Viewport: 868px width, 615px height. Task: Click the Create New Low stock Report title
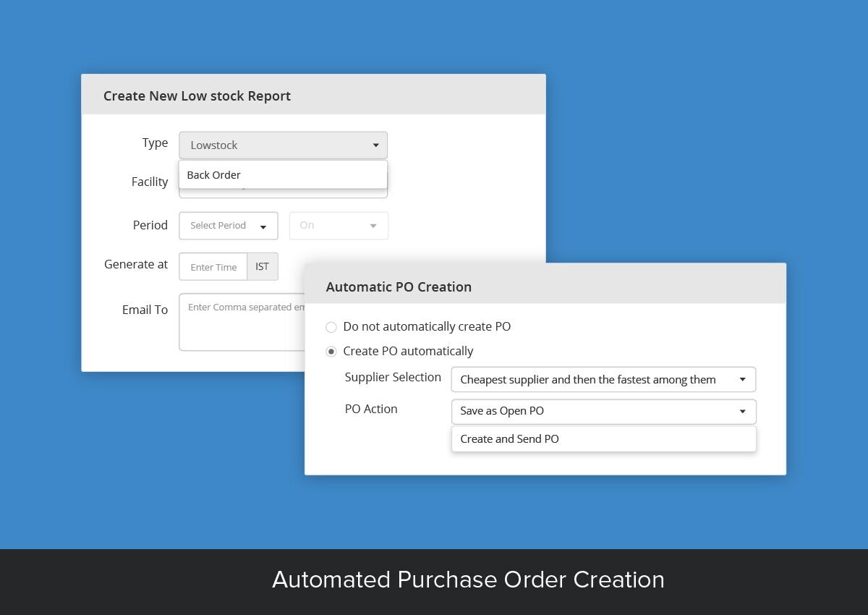tap(197, 96)
